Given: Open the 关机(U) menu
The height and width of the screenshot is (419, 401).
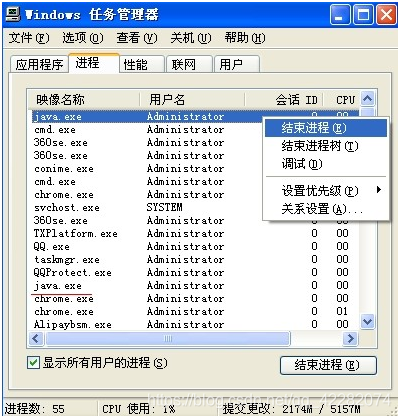Looking at the screenshot, I should click(191, 38).
